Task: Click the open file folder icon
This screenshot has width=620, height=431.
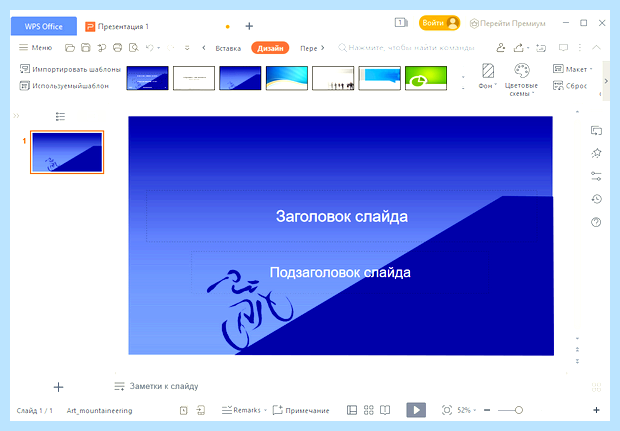Action: [70, 48]
